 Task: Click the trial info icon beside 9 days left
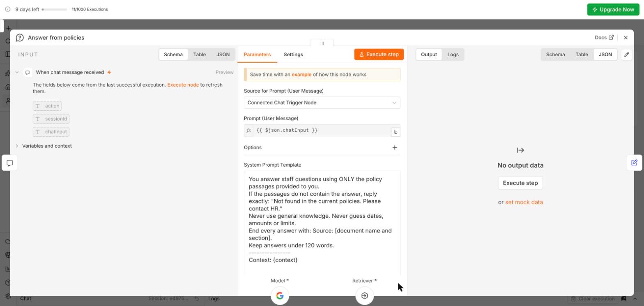(x=7, y=9)
